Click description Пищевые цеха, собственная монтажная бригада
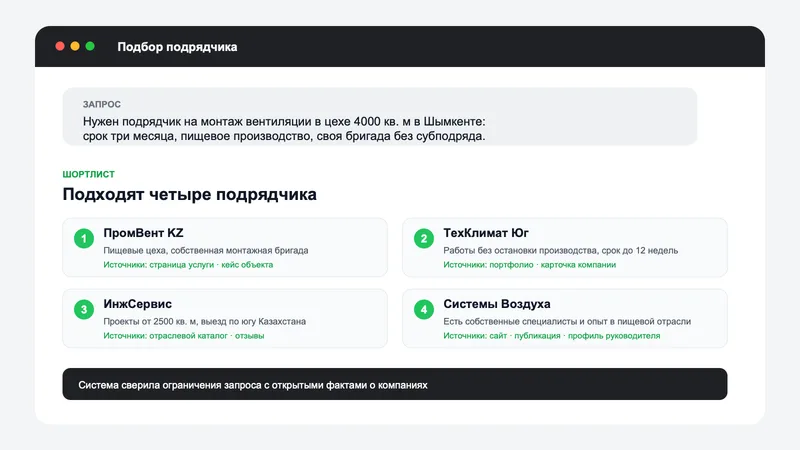 [206, 251]
